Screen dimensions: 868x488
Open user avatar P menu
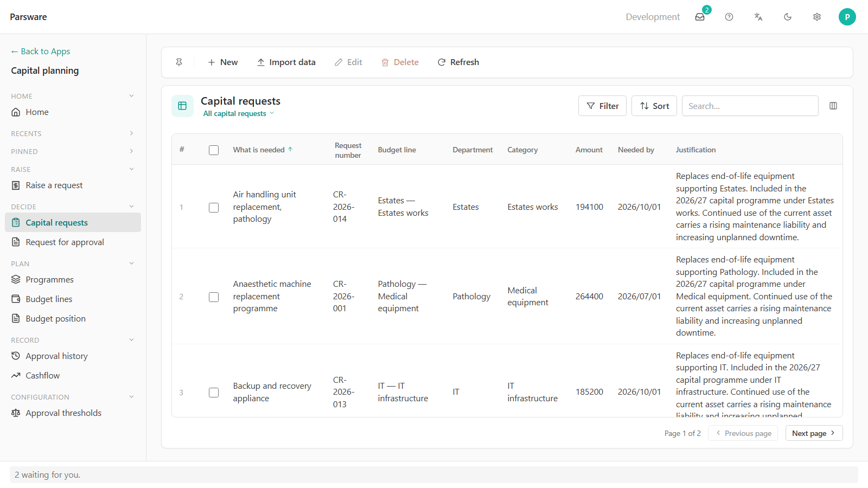(847, 17)
